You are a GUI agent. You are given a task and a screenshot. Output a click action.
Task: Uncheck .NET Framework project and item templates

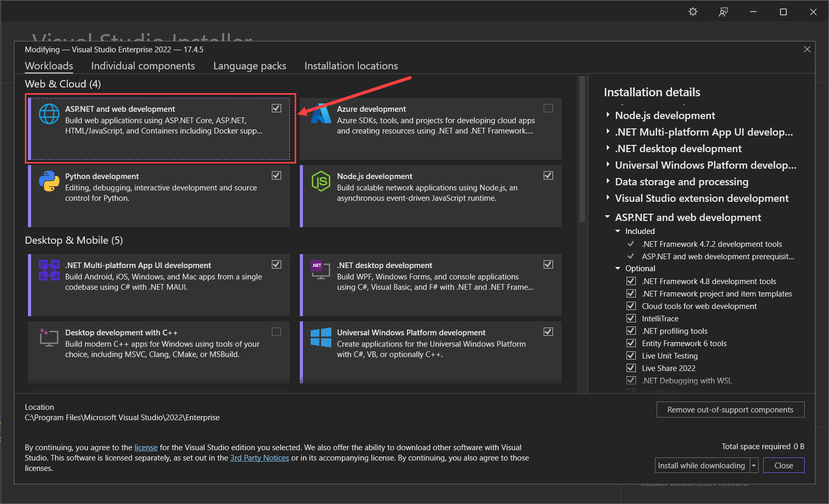pyautogui.click(x=631, y=293)
